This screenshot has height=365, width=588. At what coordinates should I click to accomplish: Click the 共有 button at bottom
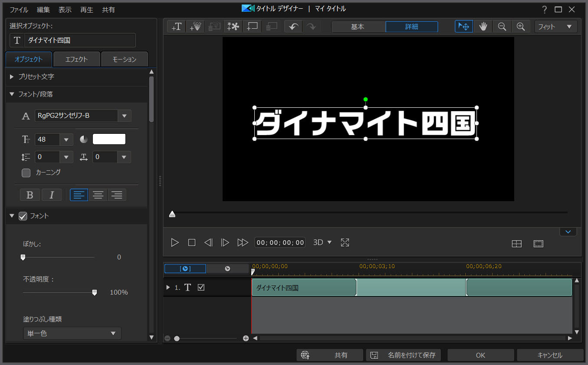click(x=330, y=355)
